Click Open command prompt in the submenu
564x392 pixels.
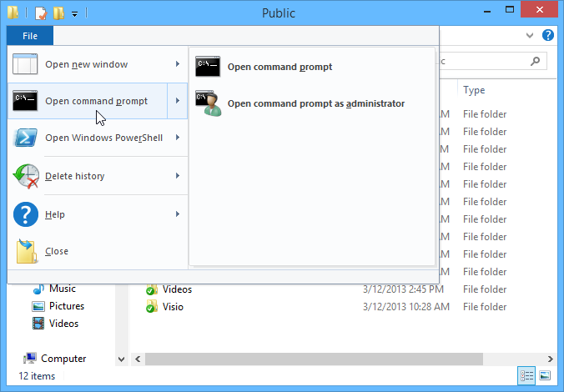tap(279, 67)
